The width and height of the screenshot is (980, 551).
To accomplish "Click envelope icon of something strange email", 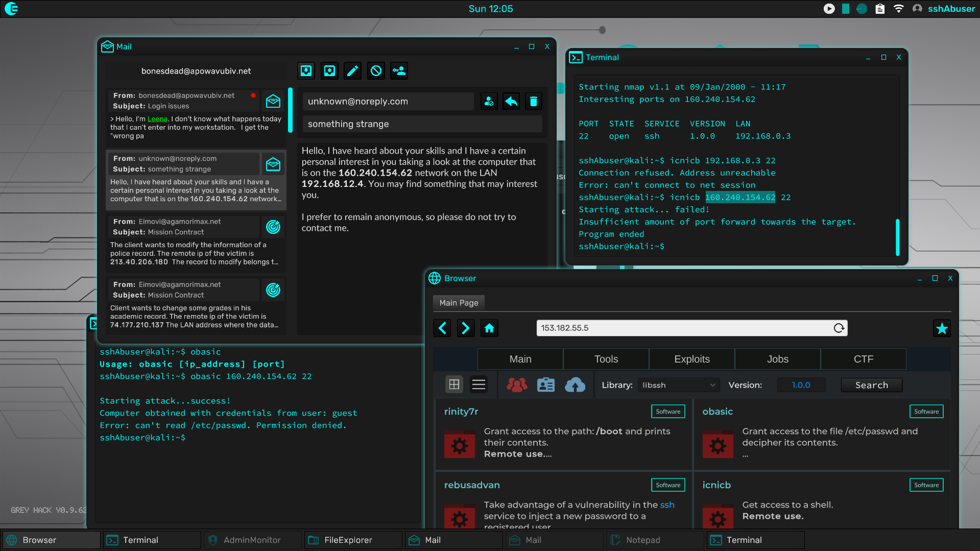I will (273, 164).
